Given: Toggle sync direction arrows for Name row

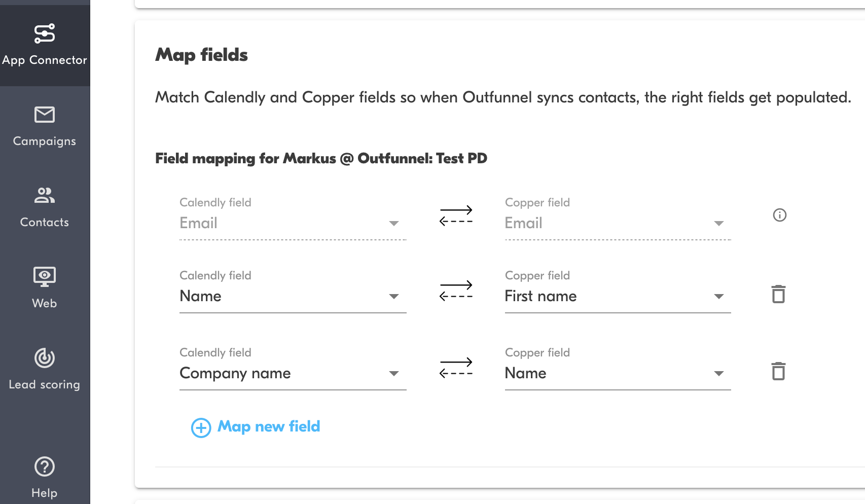Looking at the screenshot, I should click(456, 291).
